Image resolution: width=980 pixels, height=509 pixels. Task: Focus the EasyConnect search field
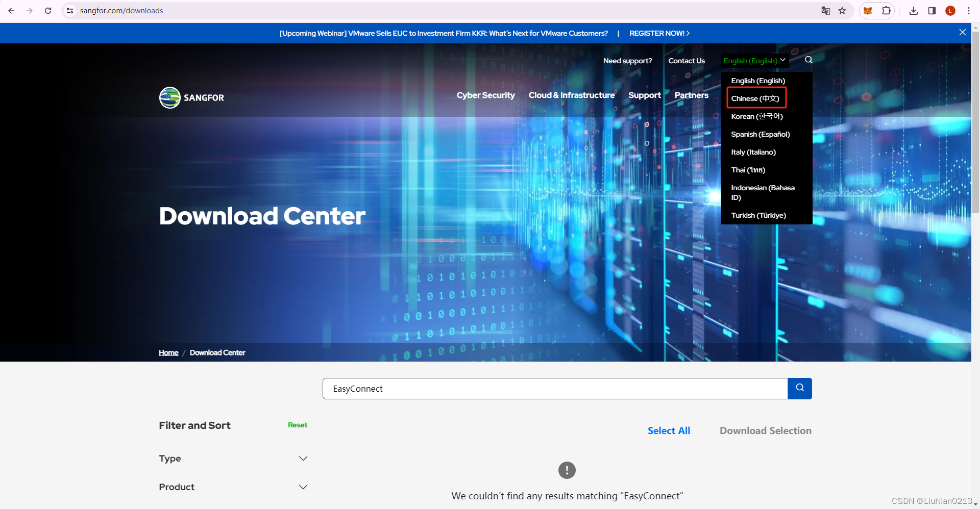click(555, 389)
